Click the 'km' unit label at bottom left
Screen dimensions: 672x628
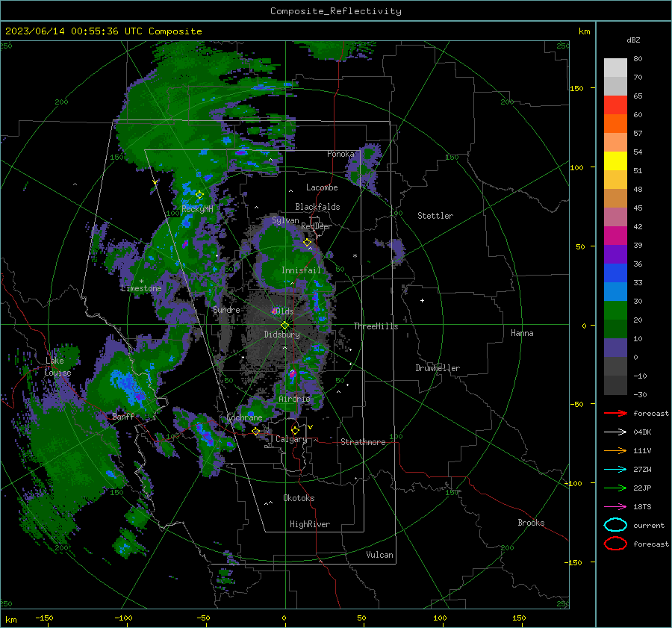(x=10, y=620)
